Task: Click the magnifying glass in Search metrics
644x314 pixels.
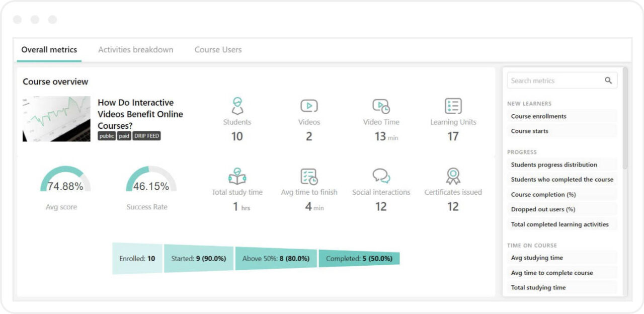Action: [x=608, y=80]
